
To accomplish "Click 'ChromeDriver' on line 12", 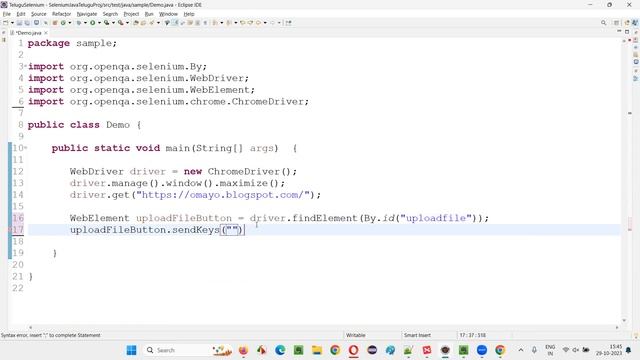I will coord(244,171).
